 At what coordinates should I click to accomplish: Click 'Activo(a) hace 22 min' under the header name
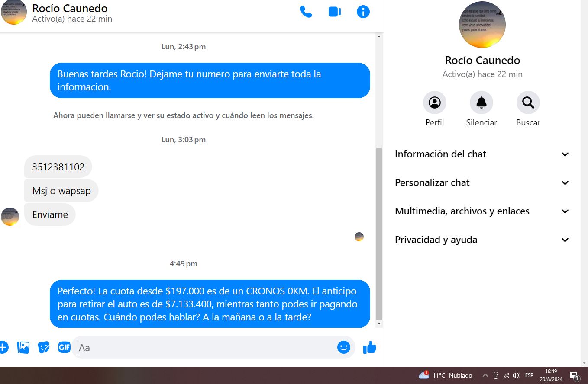(72, 19)
